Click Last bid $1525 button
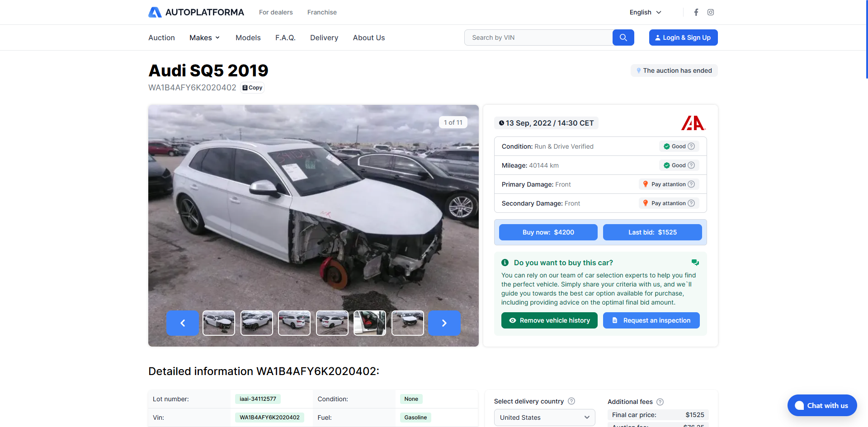This screenshot has height=427, width=868. click(x=652, y=232)
